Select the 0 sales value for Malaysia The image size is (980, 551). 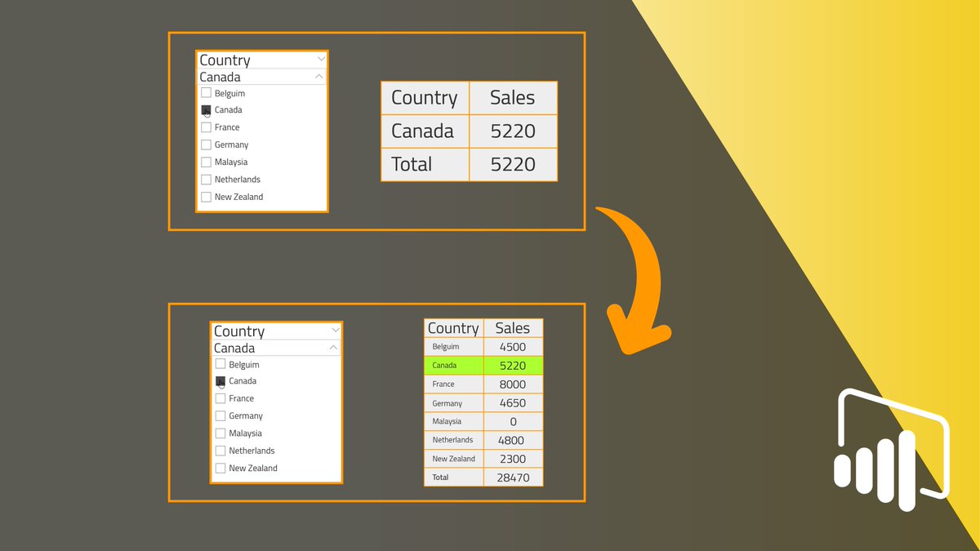tap(513, 421)
